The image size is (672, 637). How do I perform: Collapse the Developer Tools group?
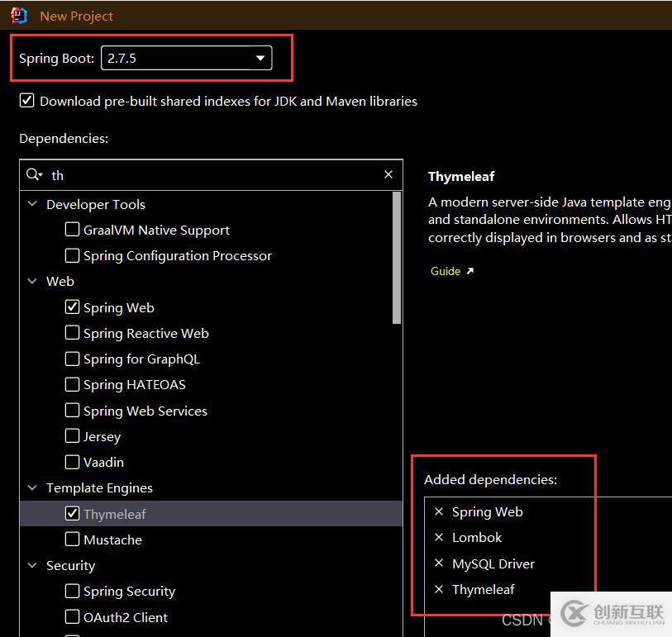(33, 204)
